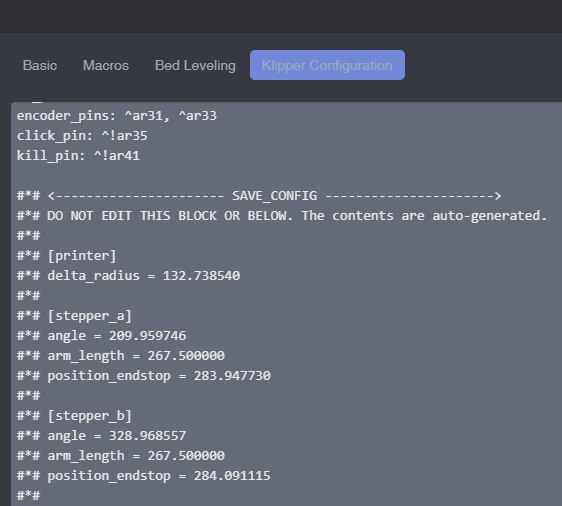Screen dimensions: 562x506
Task: Select the Bed Leveling tab
Action: [195, 65]
